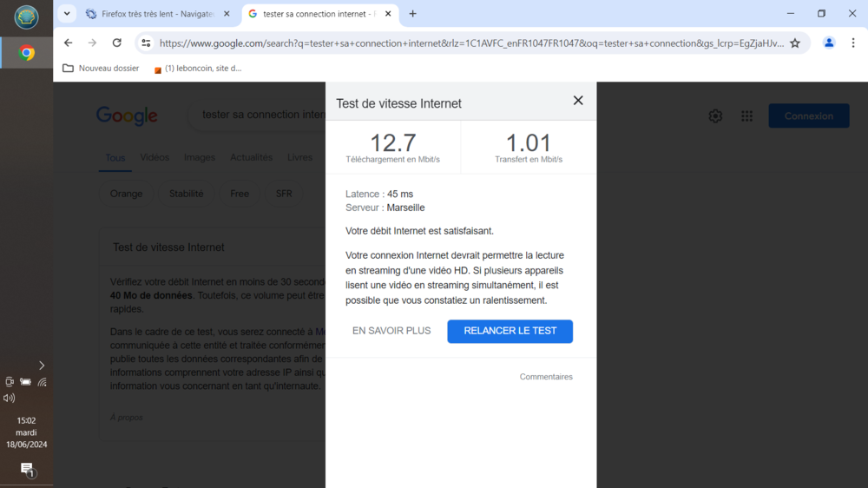This screenshot has height=488, width=868.
Task: Open site information button in address bar
Action: [x=146, y=43]
